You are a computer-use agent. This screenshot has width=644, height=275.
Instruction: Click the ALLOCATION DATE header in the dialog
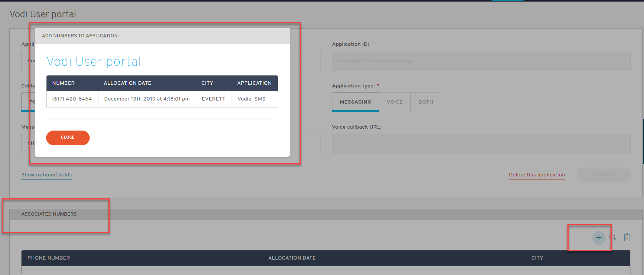[x=127, y=83]
